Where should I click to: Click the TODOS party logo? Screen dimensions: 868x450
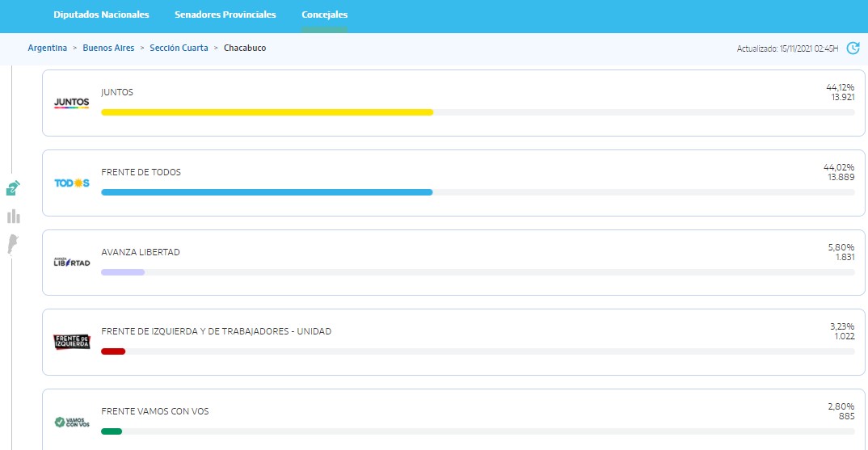(x=71, y=183)
